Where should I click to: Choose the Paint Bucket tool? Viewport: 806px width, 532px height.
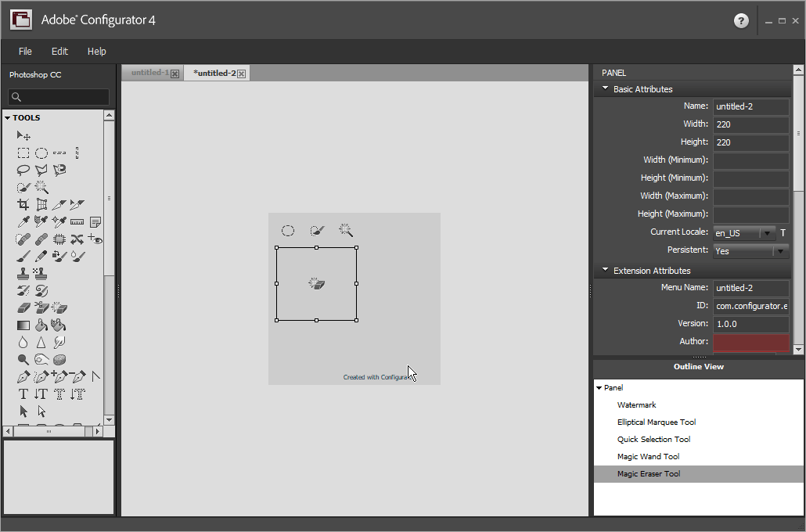[x=41, y=325]
